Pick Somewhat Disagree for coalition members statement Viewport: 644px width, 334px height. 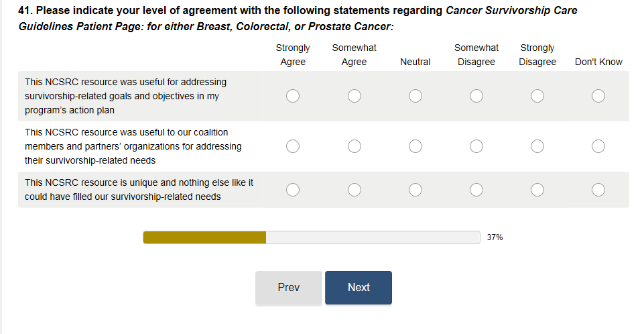(476, 146)
